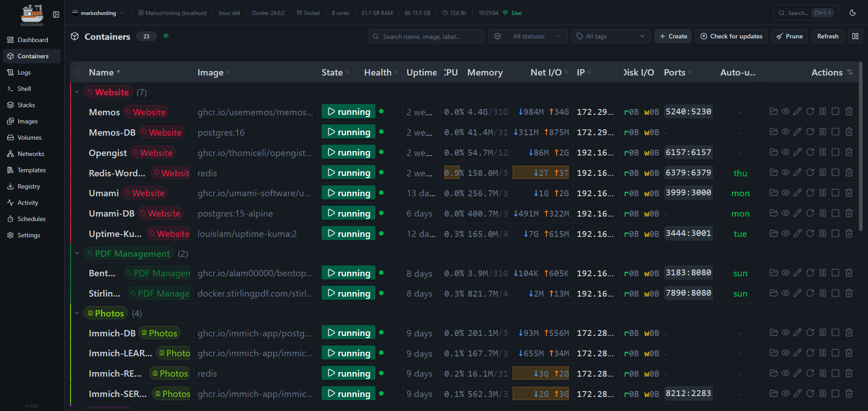The image size is (868, 411).
Task: Click the vertical scrollbar of containers table
Action: [860, 147]
